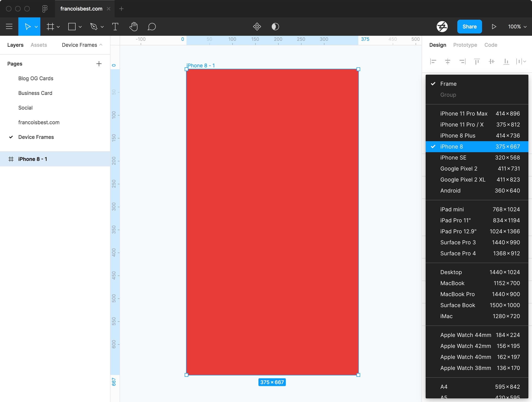Open the Comment tool
Viewport: 532px width, 402px height.
152,26
